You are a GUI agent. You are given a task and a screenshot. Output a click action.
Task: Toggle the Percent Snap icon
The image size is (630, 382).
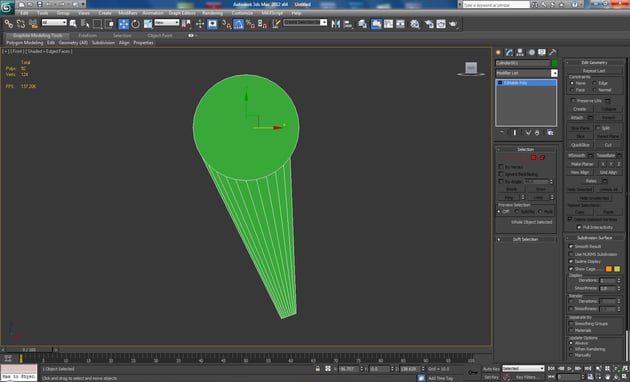[x=250, y=24]
